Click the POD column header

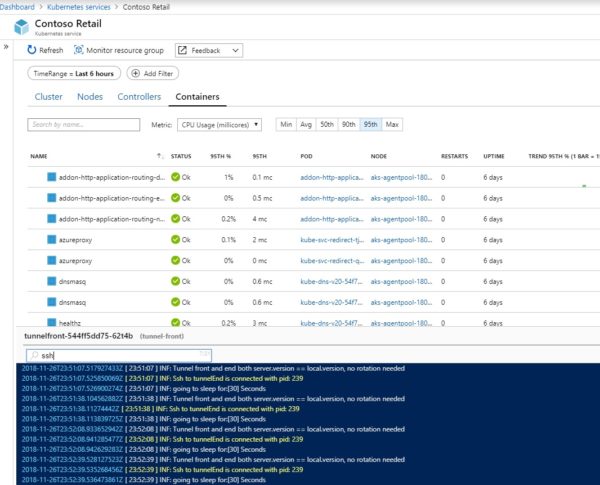307,156
